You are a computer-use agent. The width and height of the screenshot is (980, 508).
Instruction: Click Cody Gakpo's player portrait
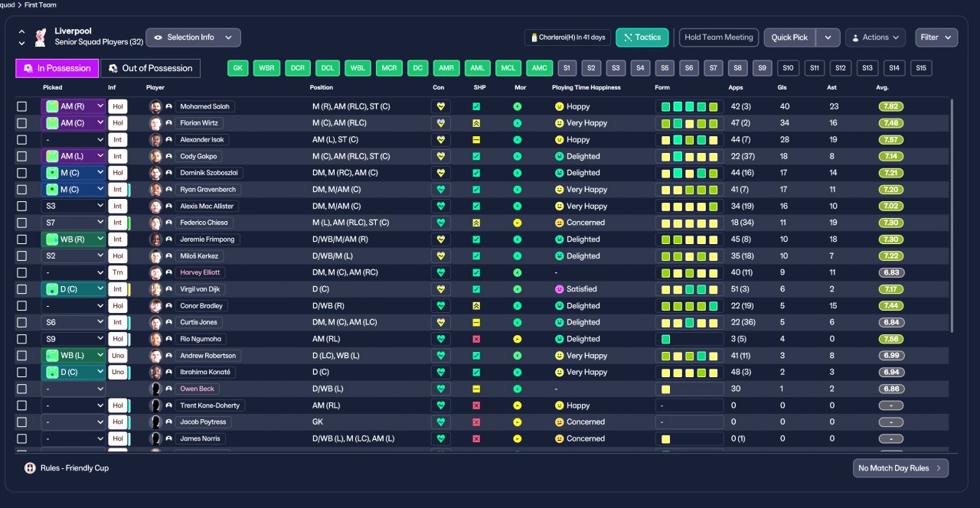pos(155,156)
